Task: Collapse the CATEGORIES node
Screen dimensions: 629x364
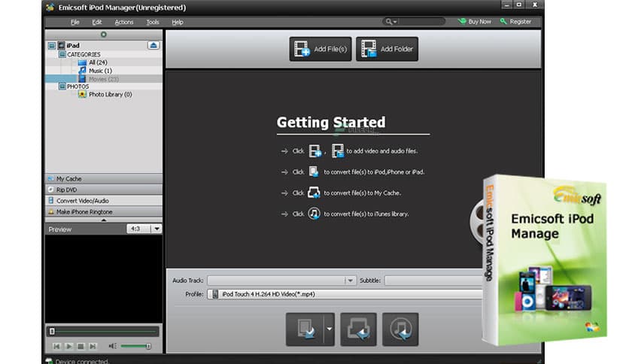Action: (62, 54)
